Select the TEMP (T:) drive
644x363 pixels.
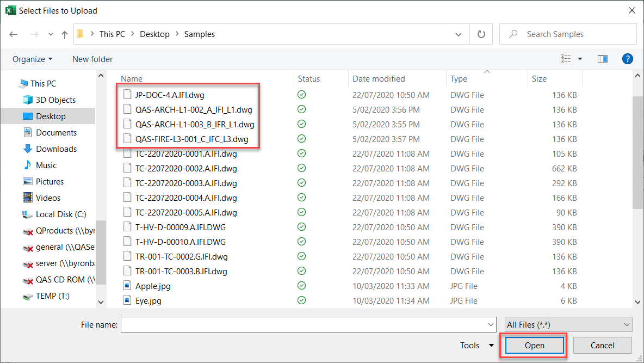[x=46, y=296]
